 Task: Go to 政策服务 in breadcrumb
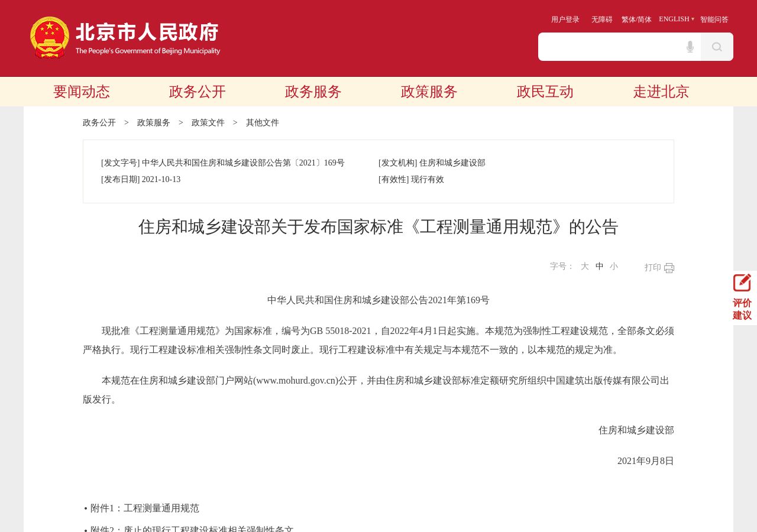click(x=154, y=123)
